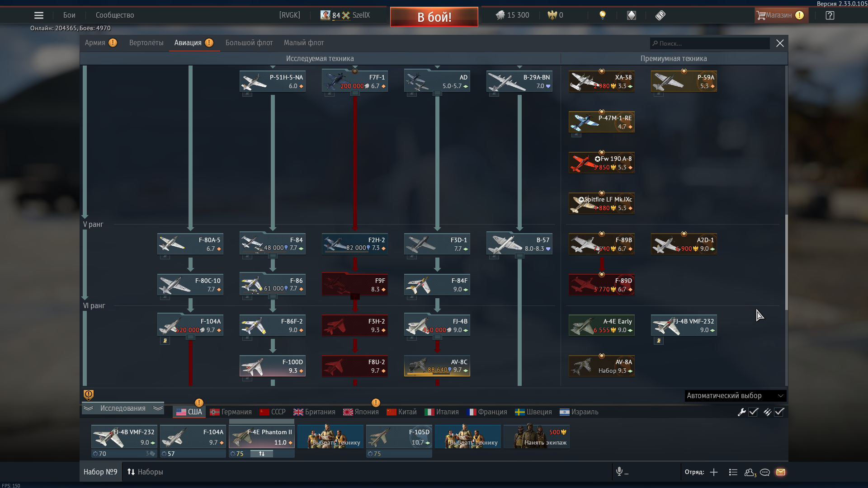Select F-105D in the crew slots
This screenshot has height=488, width=868.
(399, 436)
